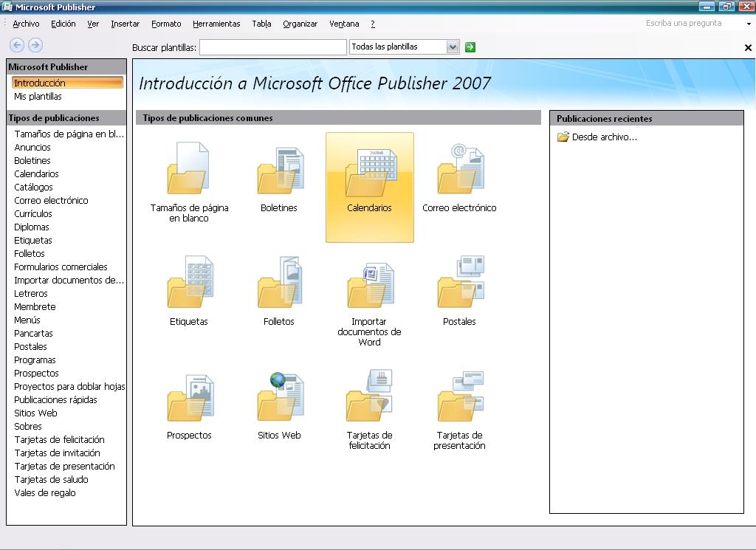This screenshot has width=756, height=550.
Task: Open the Escriba una pregunta dropdown arrow
Action: [x=749, y=24]
